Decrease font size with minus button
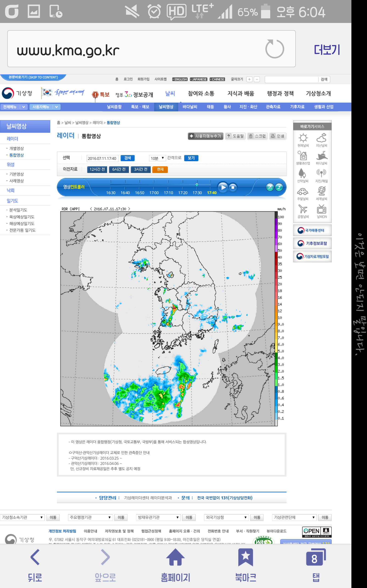The image size is (367, 588). (257, 79)
